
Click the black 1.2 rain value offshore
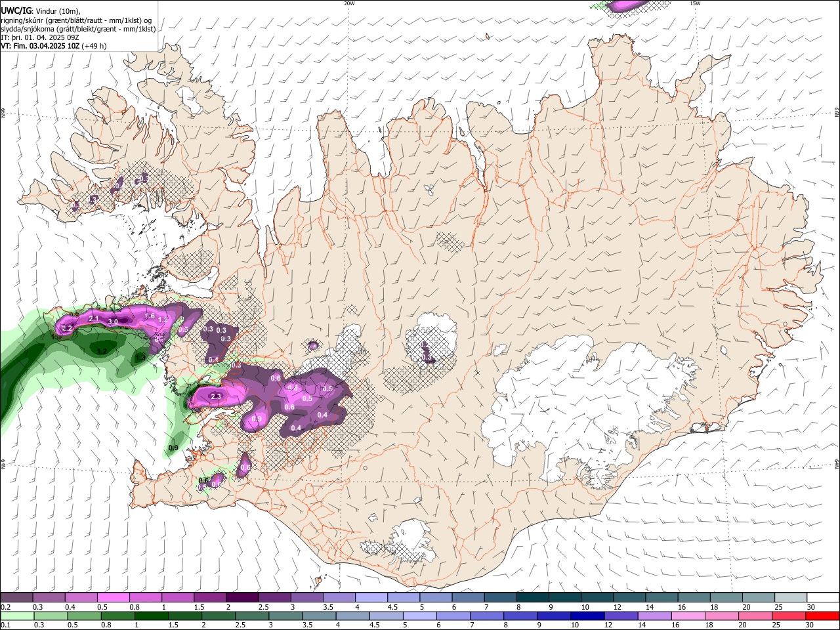[x=102, y=352]
